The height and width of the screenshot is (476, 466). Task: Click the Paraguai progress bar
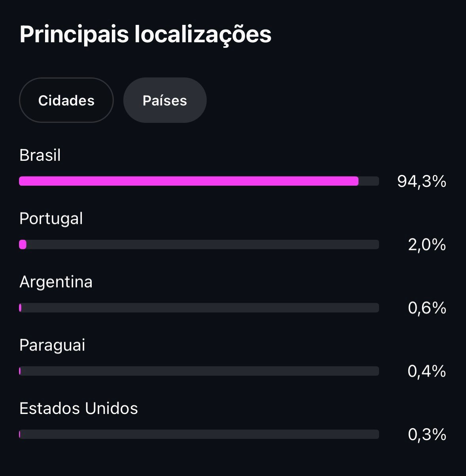coord(199,371)
